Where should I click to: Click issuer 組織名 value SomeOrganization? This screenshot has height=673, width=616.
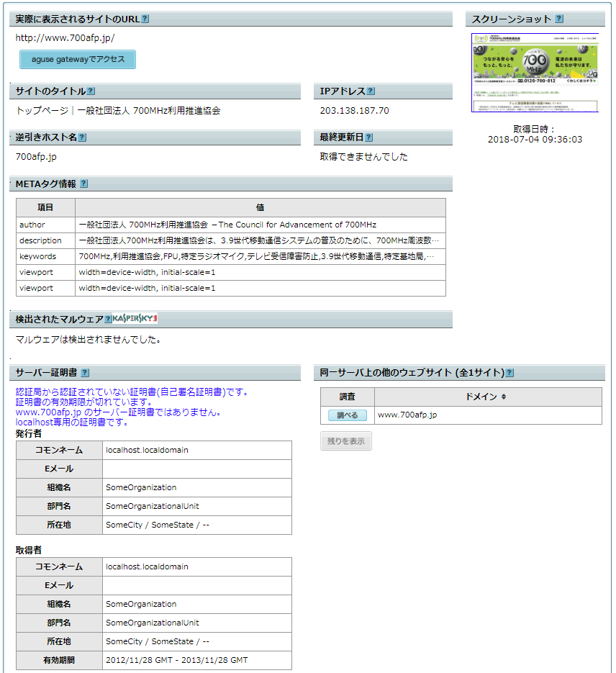coord(141,487)
